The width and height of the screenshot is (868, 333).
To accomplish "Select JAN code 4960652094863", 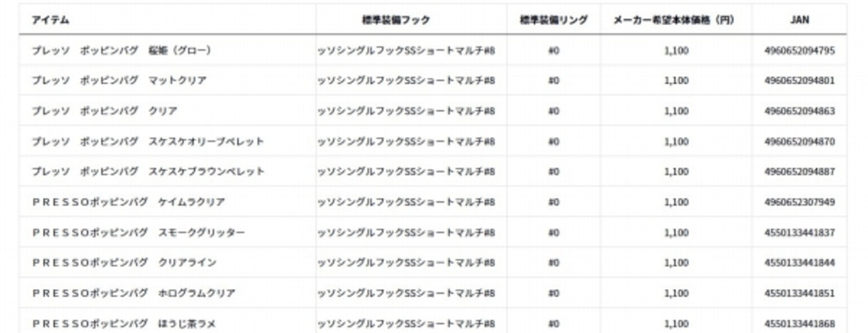I will (x=800, y=111).
